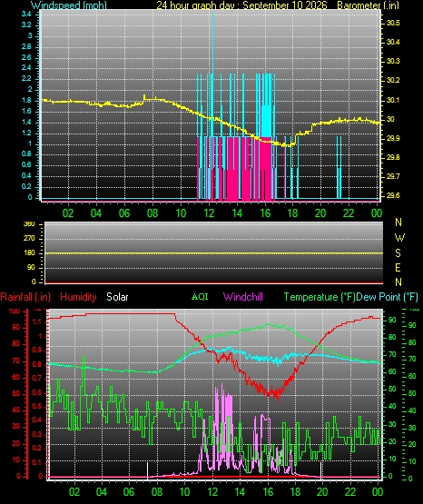The height and width of the screenshot is (504, 423).
Task: Click the 30.1 barometer scale value
Action: pos(393,100)
